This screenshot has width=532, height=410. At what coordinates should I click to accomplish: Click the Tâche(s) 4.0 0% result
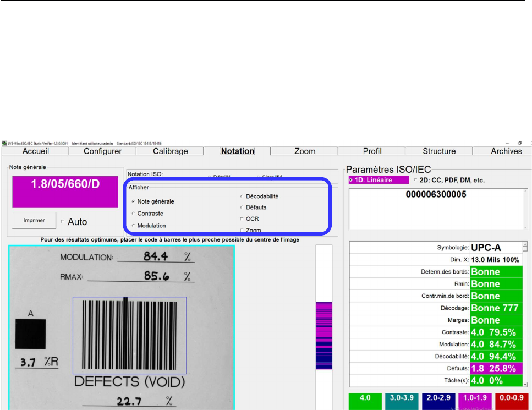[x=496, y=380]
